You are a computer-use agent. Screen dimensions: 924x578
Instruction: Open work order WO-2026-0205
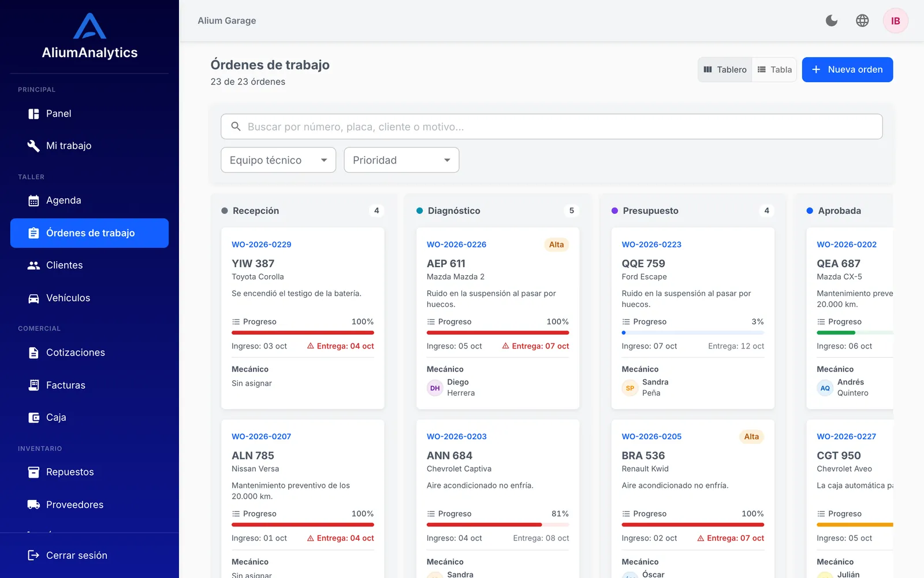[651, 436]
